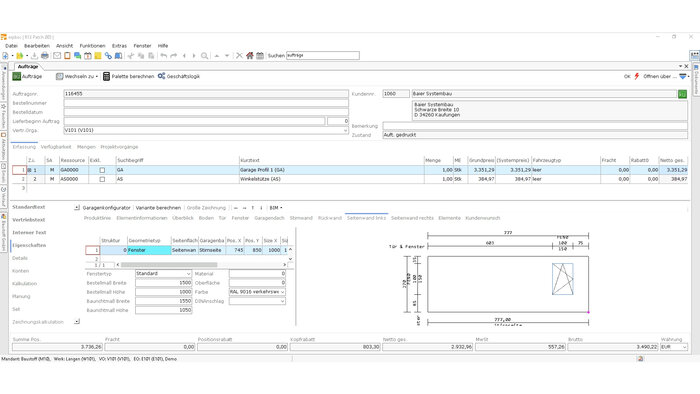This screenshot has height=394, width=700.
Task: Click the new document icon in toolbar
Action: [5, 56]
